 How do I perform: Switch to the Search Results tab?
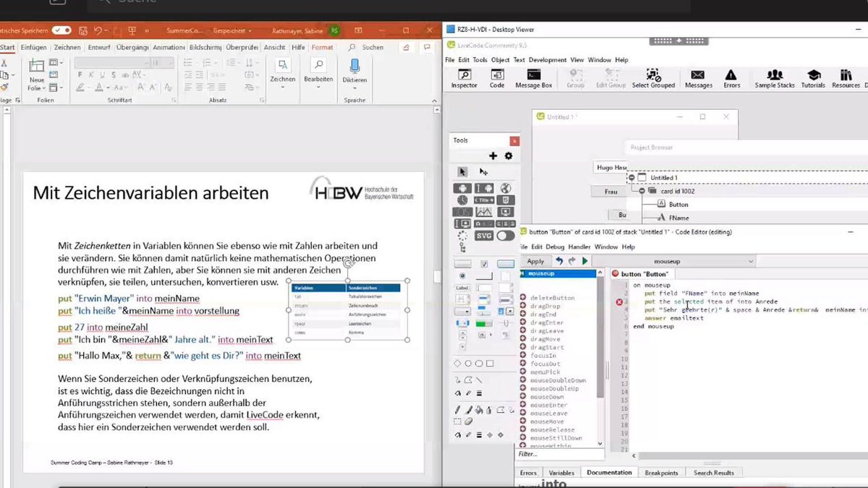tap(714, 473)
